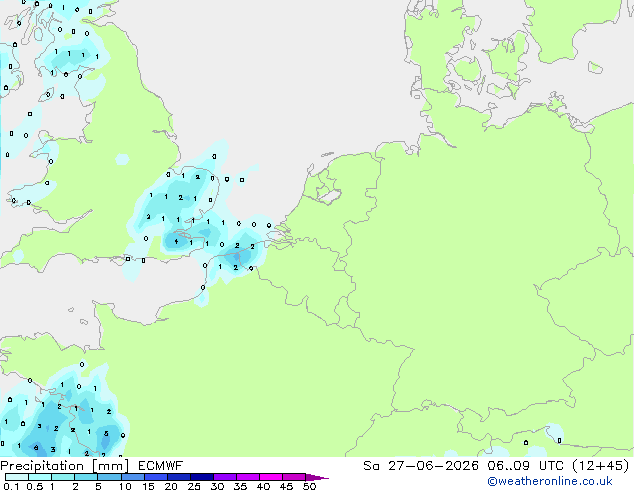Viewport: 634px width, 490px height.
Task: Select the '50' legend scale label
Action: (309, 486)
